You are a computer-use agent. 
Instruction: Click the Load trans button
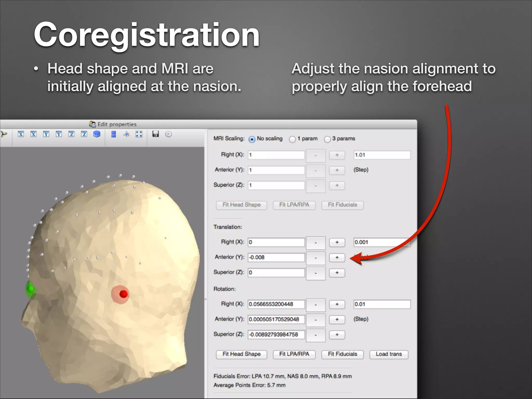pyautogui.click(x=389, y=354)
